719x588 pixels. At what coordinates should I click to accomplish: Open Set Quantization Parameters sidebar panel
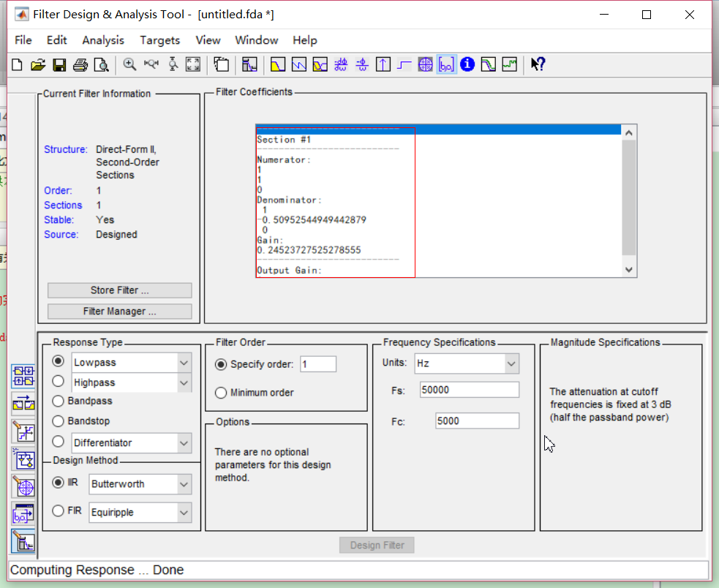(23, 432)
